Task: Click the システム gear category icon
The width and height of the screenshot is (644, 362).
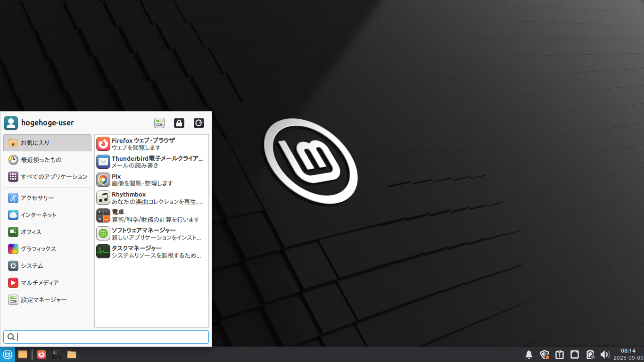Action: tap(13, 266)
